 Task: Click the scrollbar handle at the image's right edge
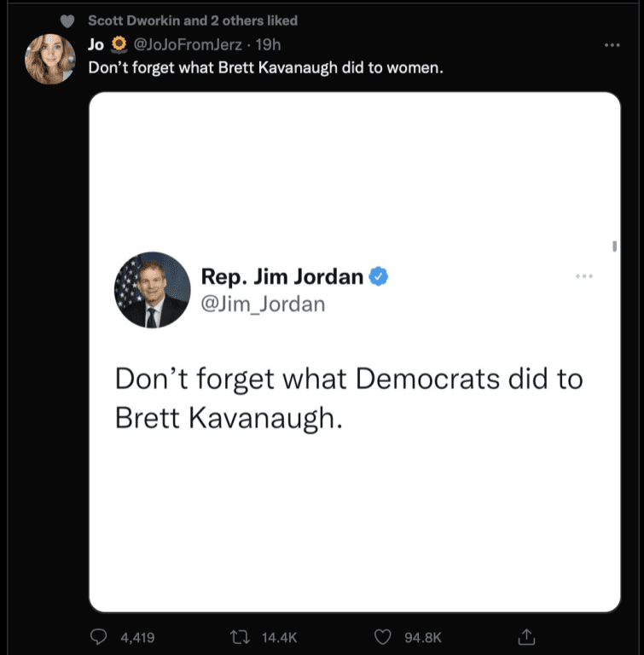pos(614,246)
